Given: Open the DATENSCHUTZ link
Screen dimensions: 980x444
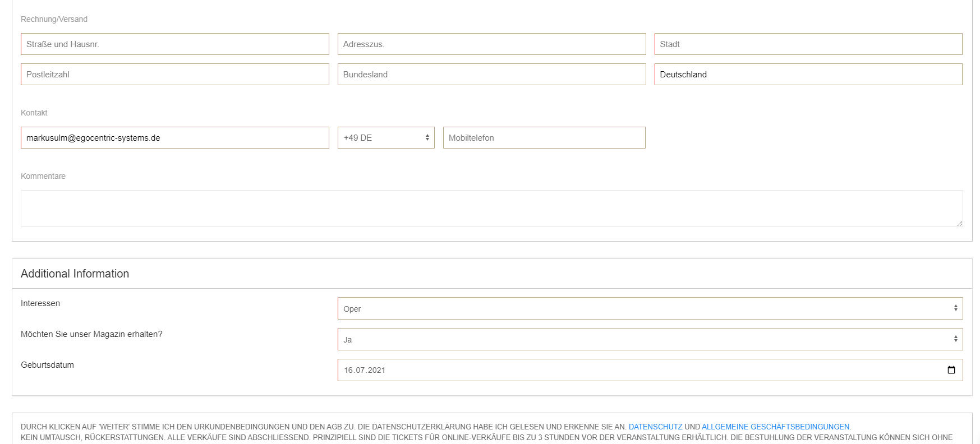Looking at the screenshot, I should click(x=655, y=427).
